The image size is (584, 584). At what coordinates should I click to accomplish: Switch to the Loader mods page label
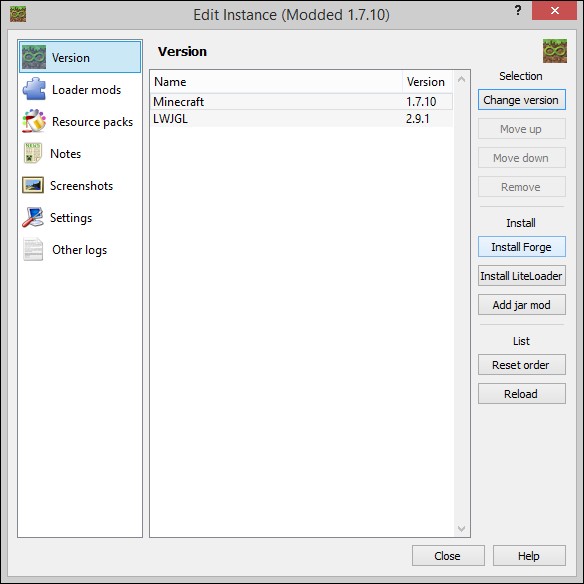86,90
